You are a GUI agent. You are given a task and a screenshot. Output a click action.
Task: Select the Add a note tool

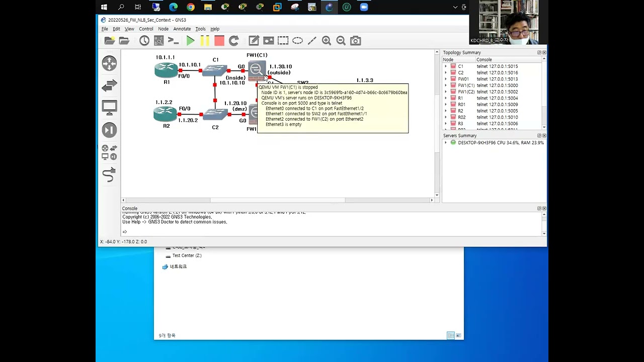click(x=254, y=41)
